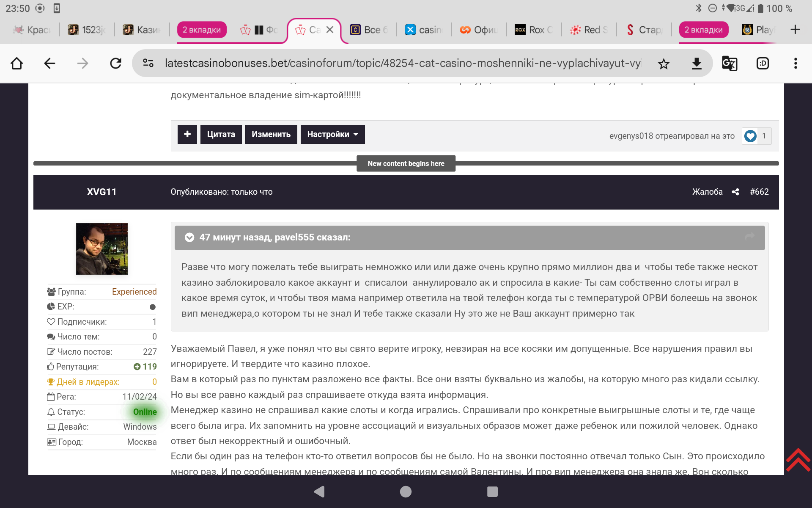Expand the Настройки dropdown
This screenshot has height=508, width=812.
pyautogui.click(x=332, y=134)
